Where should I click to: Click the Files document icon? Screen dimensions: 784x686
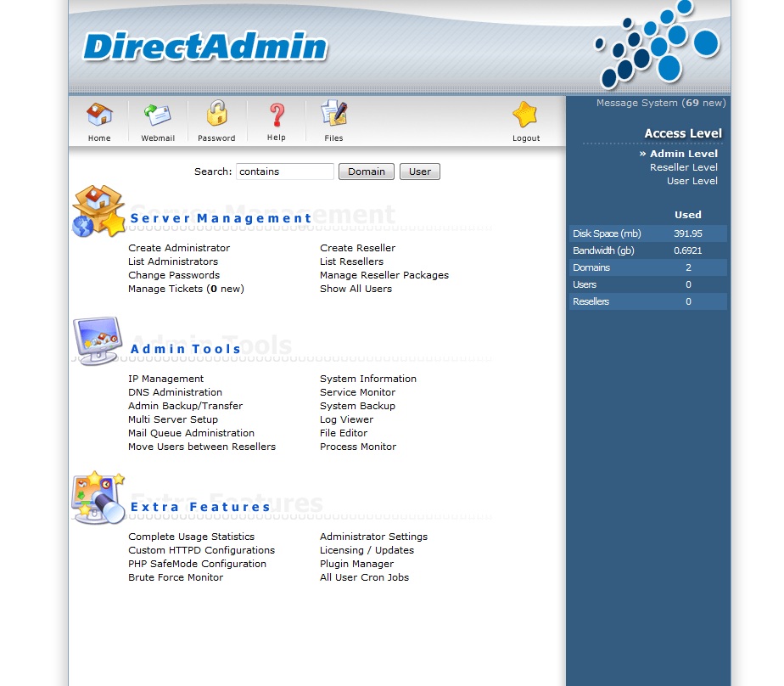334,113
